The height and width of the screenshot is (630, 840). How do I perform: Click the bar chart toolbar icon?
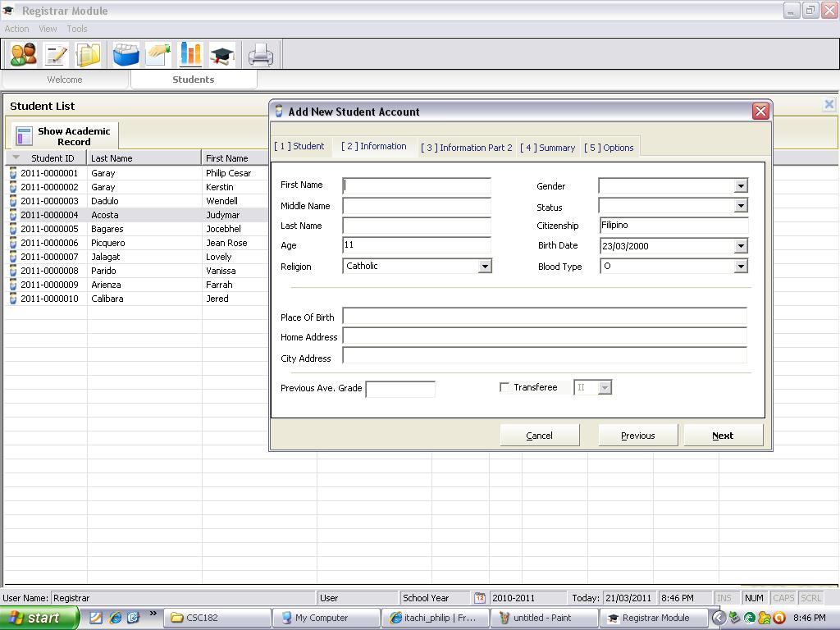coord(190,55)
